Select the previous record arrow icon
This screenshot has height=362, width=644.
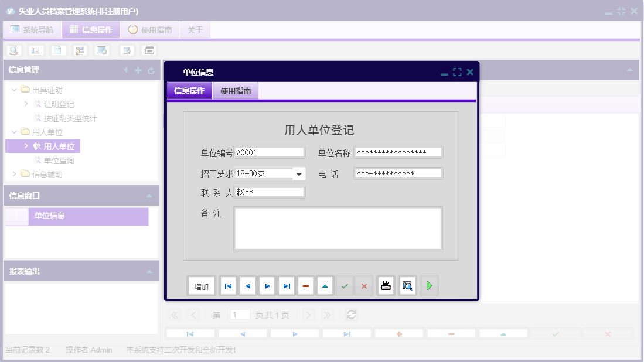[x=247, y=286]
